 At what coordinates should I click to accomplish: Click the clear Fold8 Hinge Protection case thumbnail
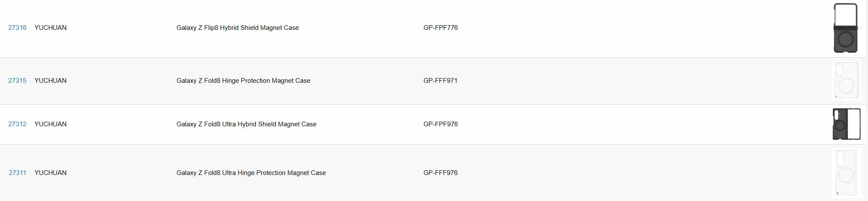[846, 81]
